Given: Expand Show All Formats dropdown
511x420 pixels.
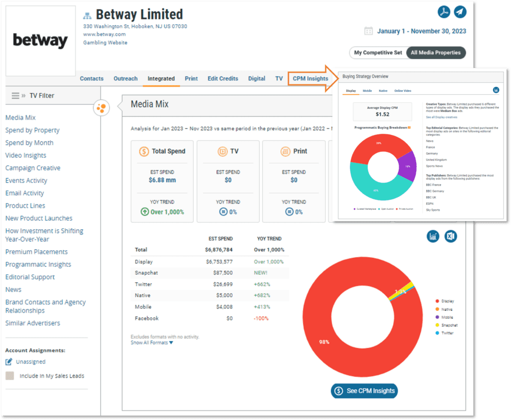Looking at the screenshot, I should [152, 343].
